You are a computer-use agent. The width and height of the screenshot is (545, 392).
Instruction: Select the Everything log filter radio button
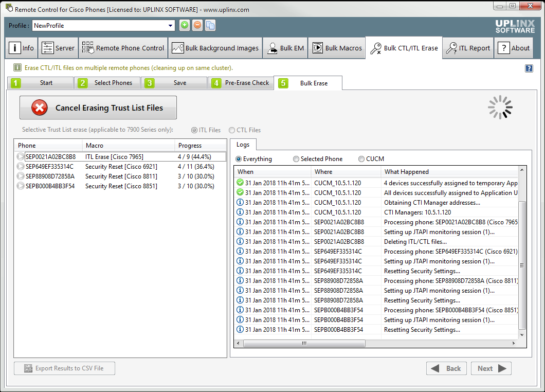click(239, 159)
